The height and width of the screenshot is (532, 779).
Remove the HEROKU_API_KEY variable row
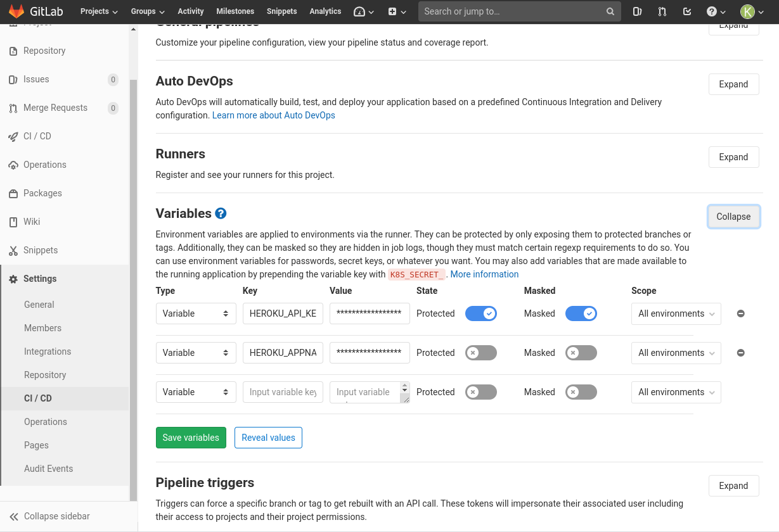740,313
